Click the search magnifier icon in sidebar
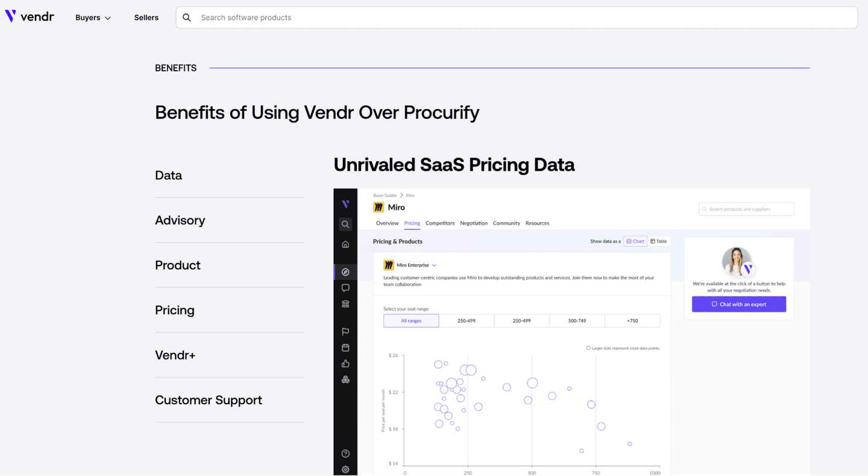This screenshot has height=476, width=868. coord(345,224)
